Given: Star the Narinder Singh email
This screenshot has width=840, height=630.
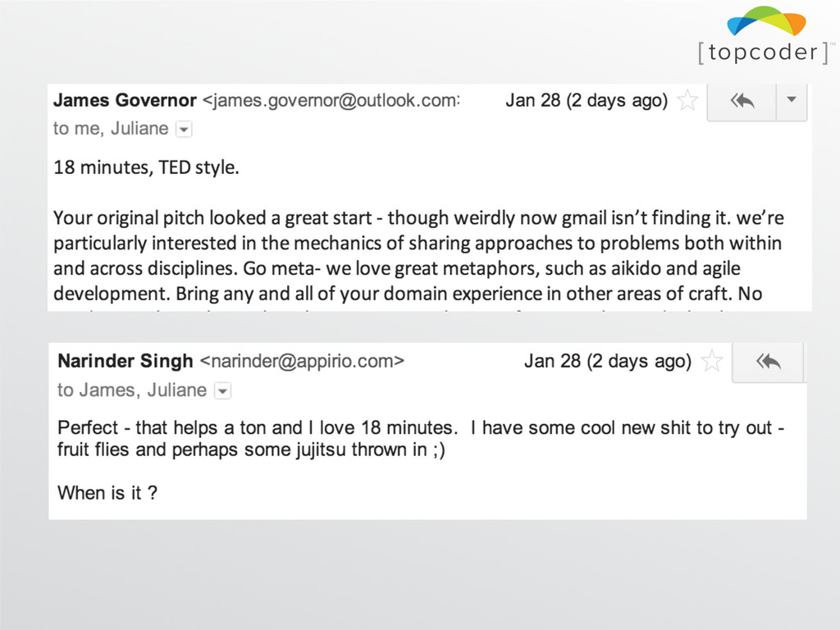Looking at the screenshot, I should [x=713, y=361].
